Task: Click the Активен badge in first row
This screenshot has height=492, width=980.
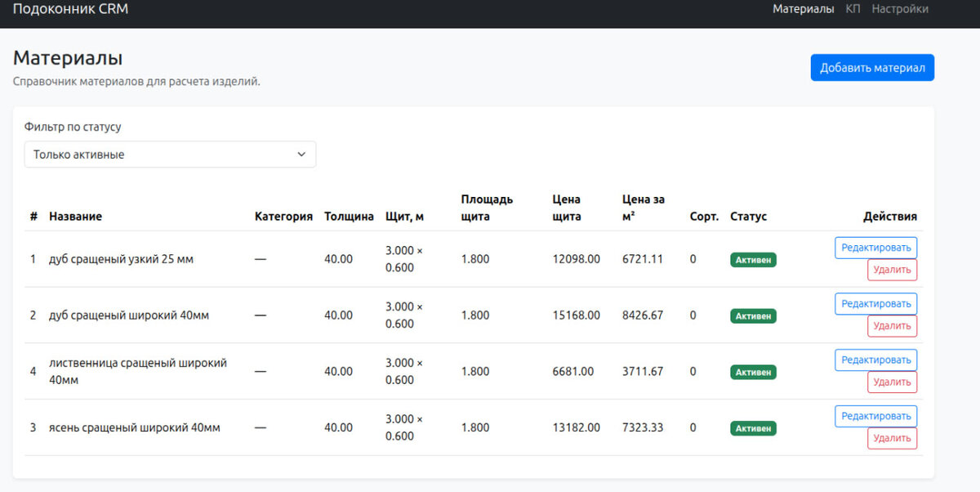Action: coord(753,260)
